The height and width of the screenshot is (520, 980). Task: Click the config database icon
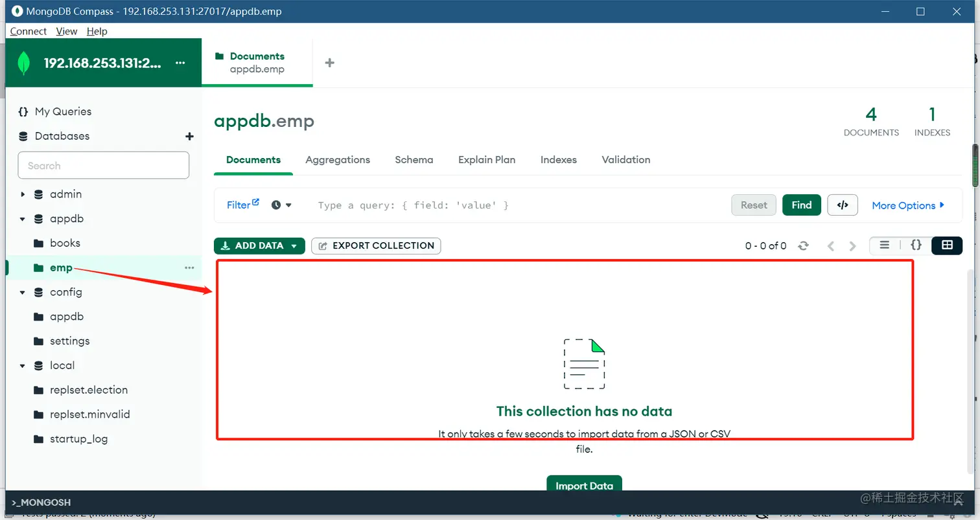pos(39,292)
